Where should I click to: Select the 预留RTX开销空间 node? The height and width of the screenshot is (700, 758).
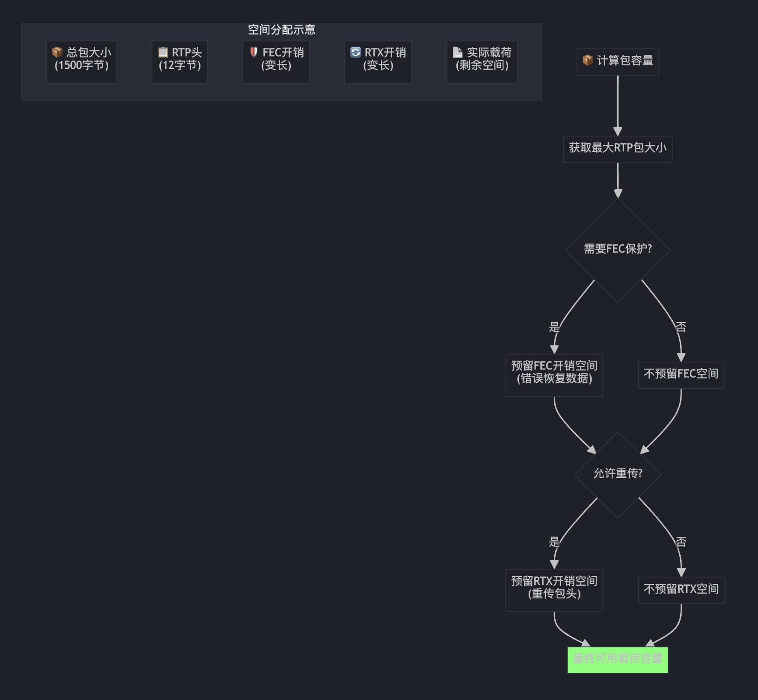554,590
